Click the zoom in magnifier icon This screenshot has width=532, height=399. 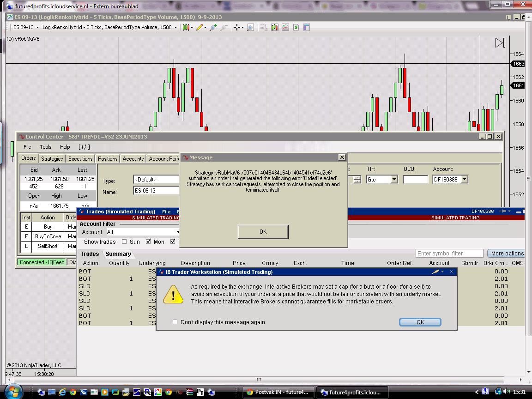point(213,27)
